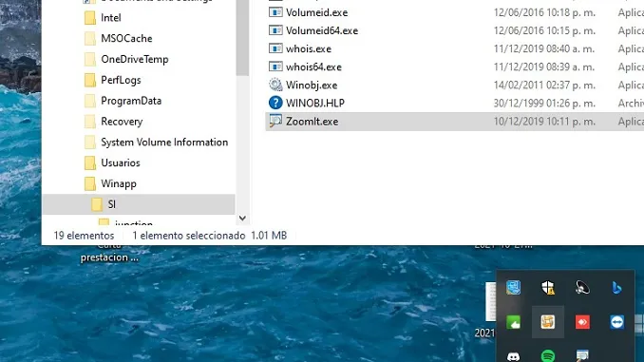The image size is (644, 362).
Task: Click the WINOBJ.HLP help icon
Action: [275, 103]
